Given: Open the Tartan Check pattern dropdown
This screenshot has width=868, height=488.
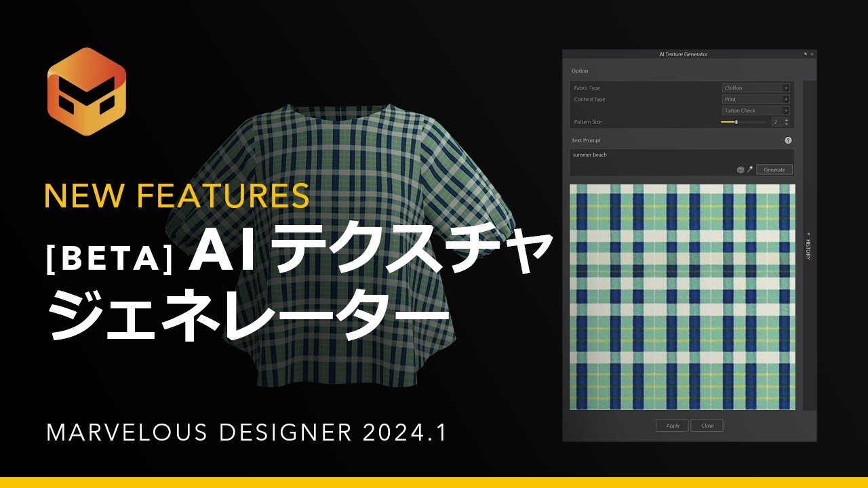Looking at the screenshot, I should (756, 110).
